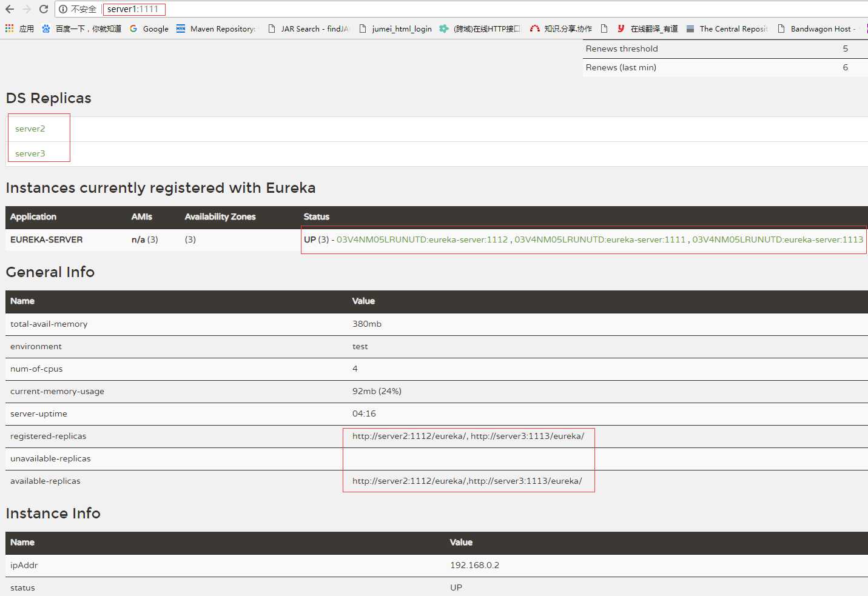The width and height of the screenshot is (868, 596).
Task: Click the General Info heading
Action: pos(50,272)
